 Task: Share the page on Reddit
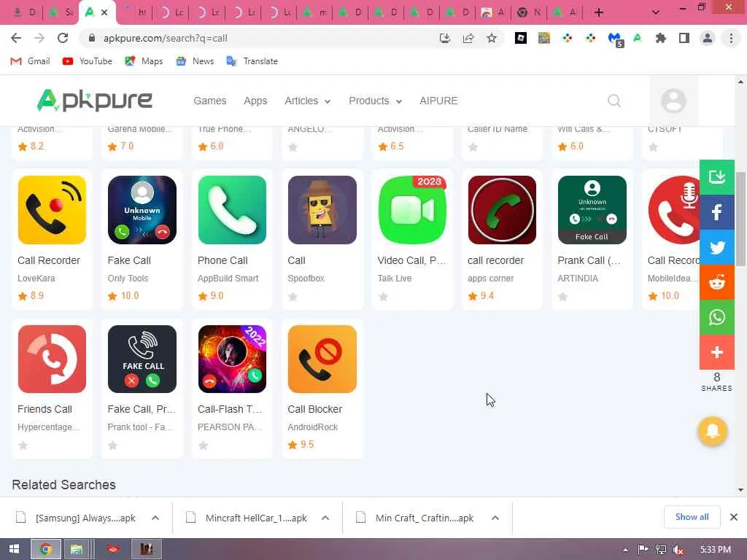[x=717, y=282]
